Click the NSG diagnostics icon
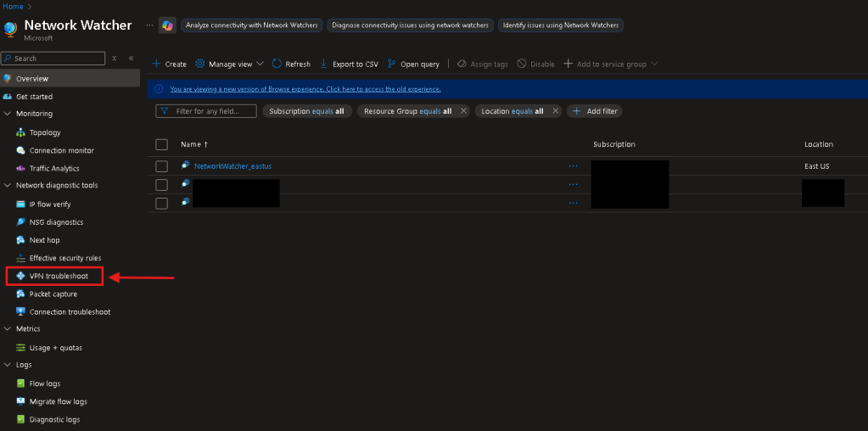The height and width of the screenshot is (431, 868). 21,222
